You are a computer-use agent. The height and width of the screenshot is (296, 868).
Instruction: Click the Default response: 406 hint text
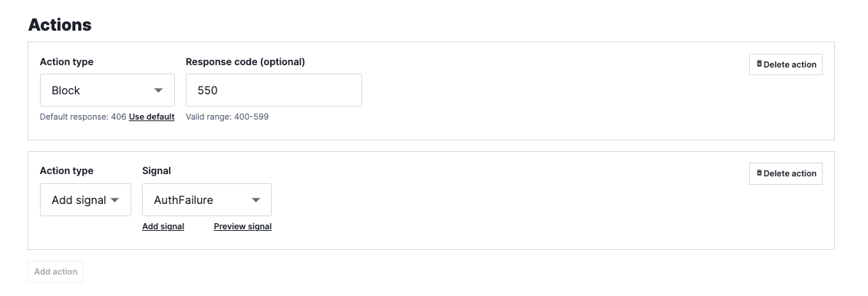pyautogui.click(x=83, y=117)
